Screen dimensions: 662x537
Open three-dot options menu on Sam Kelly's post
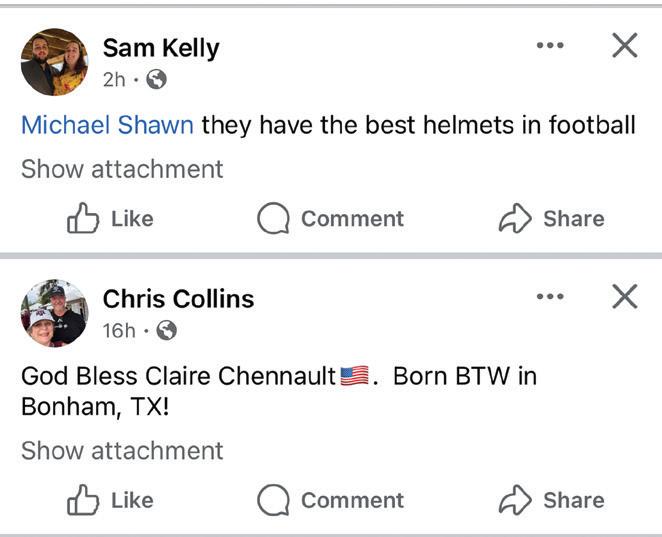[x=549, y=45]
